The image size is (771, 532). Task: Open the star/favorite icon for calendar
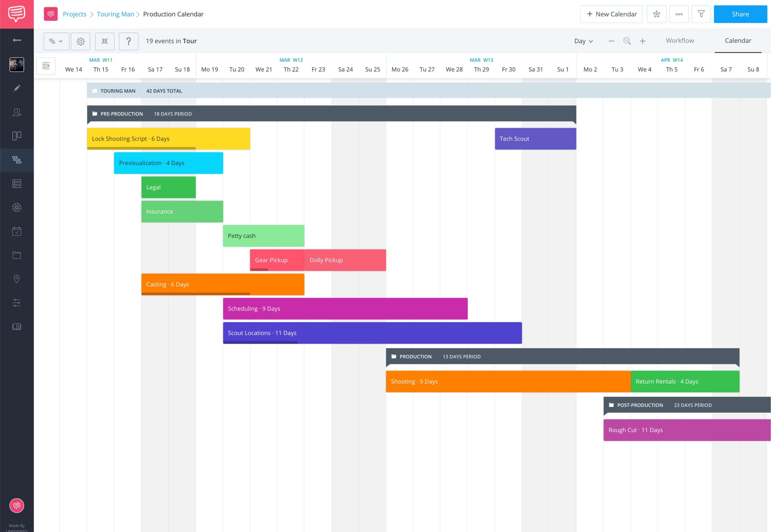(x=657, y=14)
